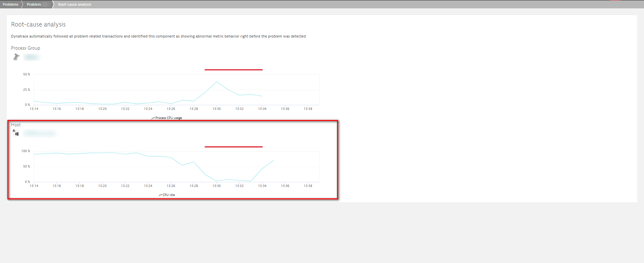This screenshot has width=644, height=263.
Task: Click red problem bar above Process CPU chart
Action: tap(233, 70)
